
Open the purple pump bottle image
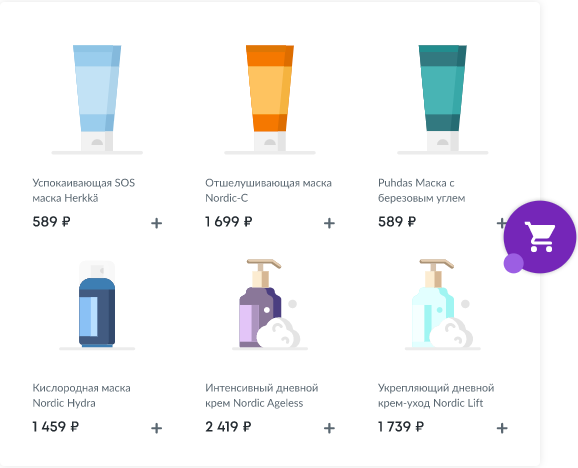[x=270, y=304]
